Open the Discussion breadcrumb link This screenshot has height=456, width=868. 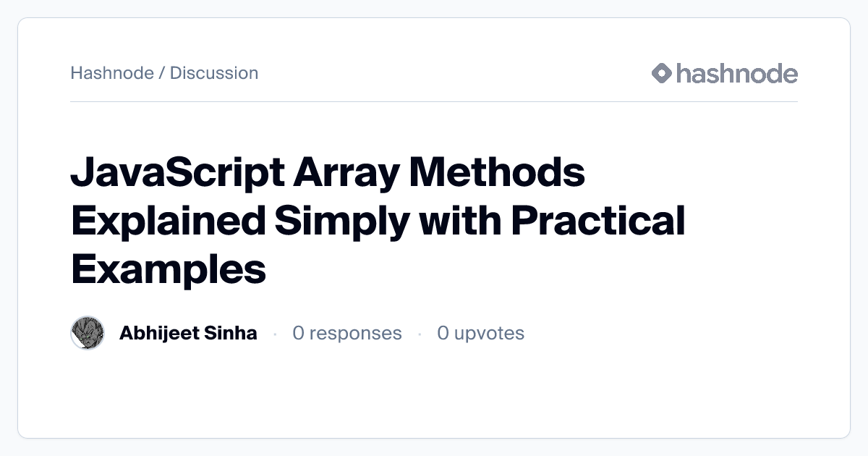[x=214, y=73]
